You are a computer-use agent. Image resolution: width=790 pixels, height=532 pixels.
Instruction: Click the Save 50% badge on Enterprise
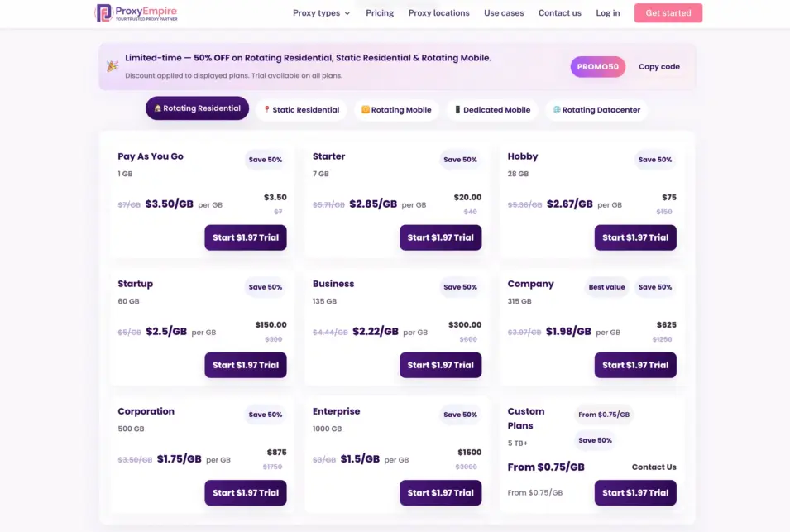tap(460, 415)
